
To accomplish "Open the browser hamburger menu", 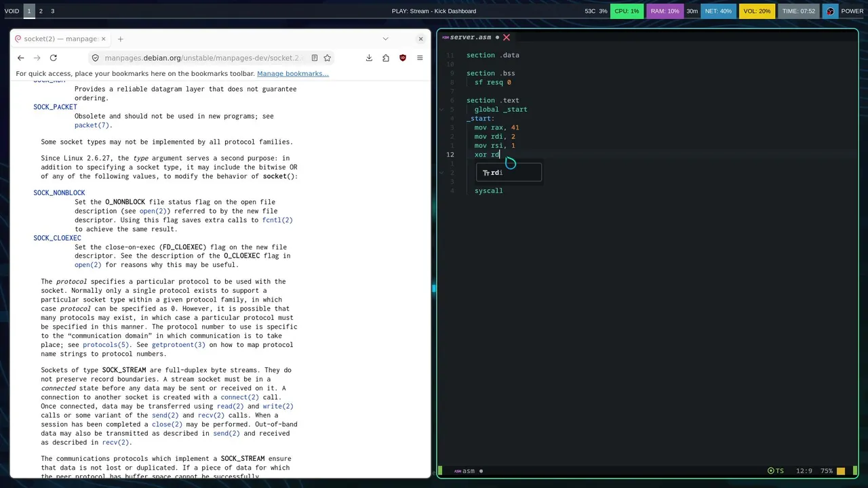I will (x=420, y=58).
